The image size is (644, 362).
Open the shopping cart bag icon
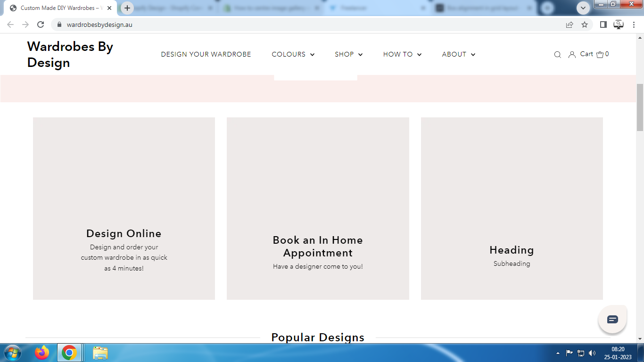tap(600, 54)
